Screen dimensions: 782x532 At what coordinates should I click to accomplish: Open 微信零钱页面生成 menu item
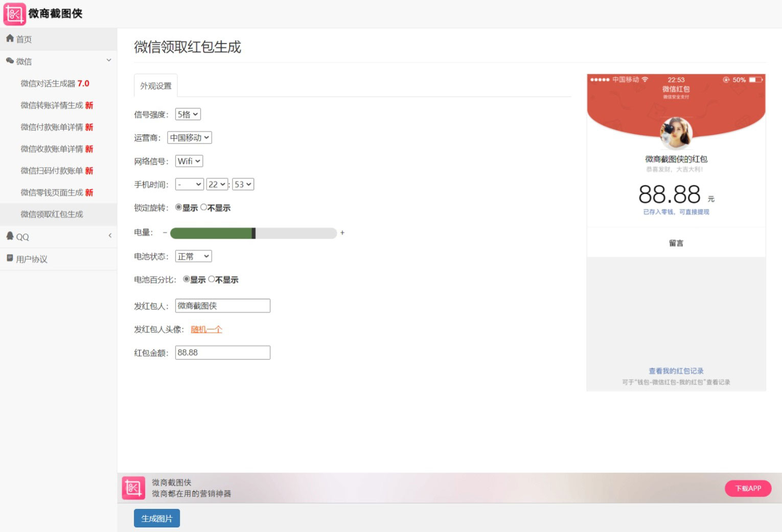pos(58,192)
